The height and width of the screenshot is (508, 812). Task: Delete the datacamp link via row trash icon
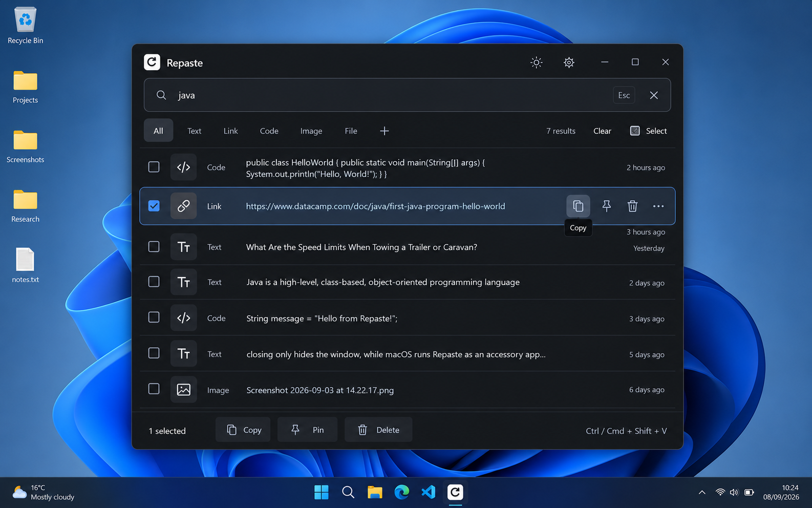pyautogui.click(x=632, y=206)
